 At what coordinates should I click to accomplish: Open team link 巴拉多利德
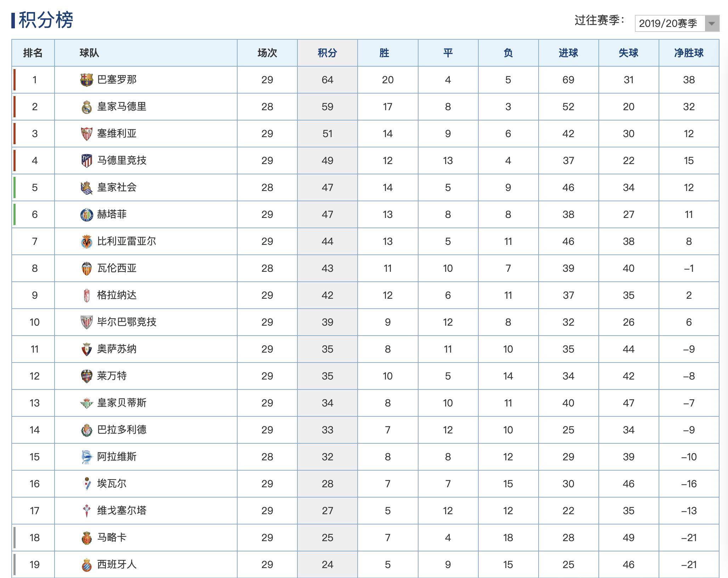click(x=122, y=430)
